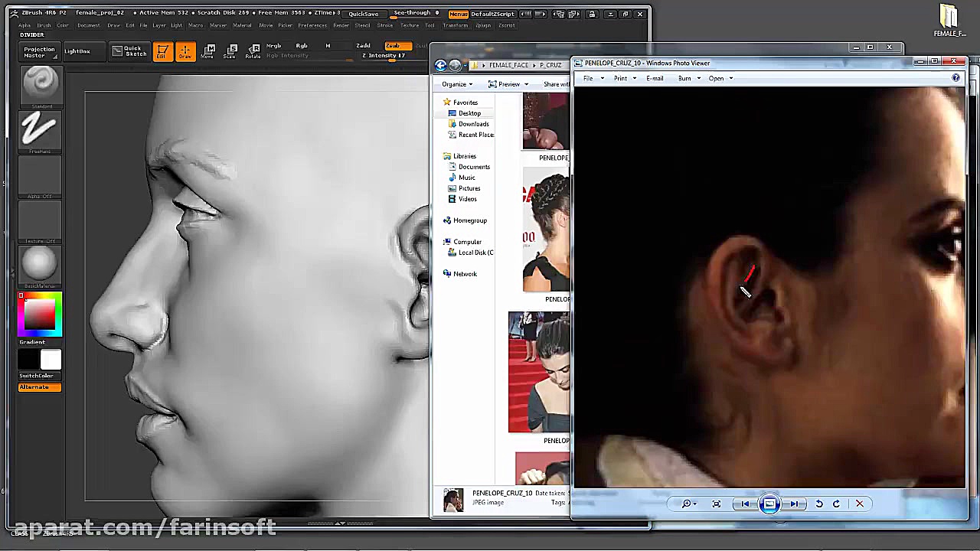
Task: Go back in Explorer window
Action: (441, 65)
